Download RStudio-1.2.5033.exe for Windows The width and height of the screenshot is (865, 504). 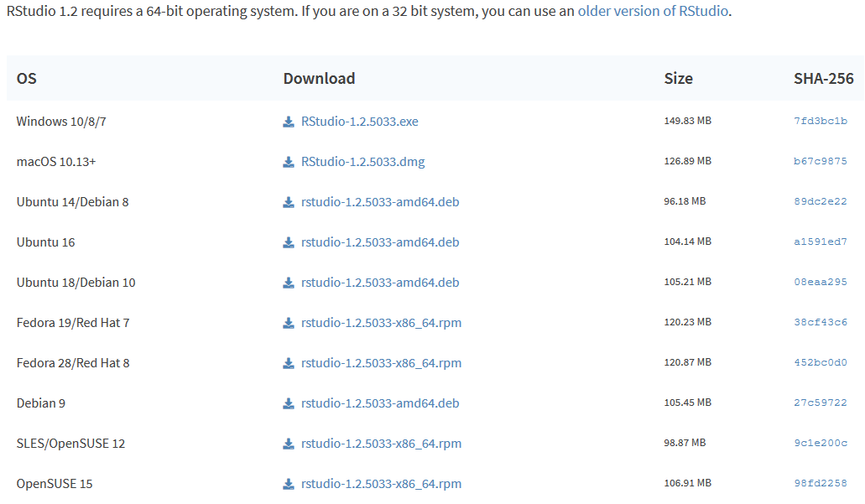point(359,122)
